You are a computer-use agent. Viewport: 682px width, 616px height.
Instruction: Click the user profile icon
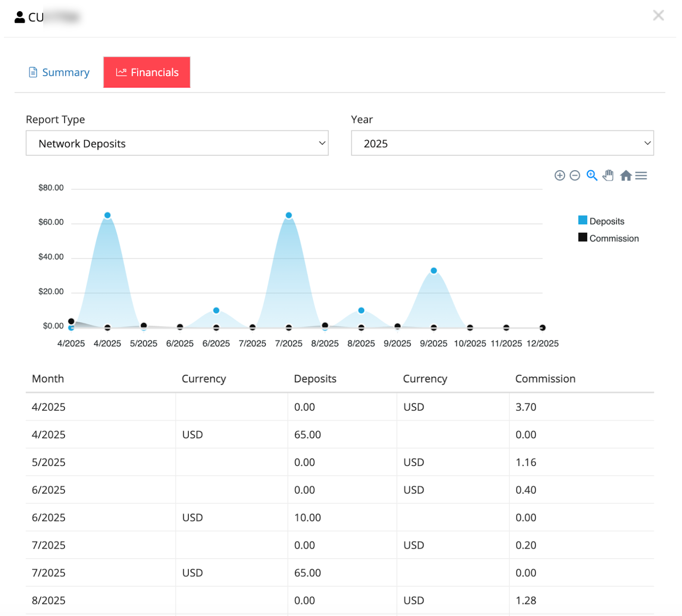[x=19, y=17]
